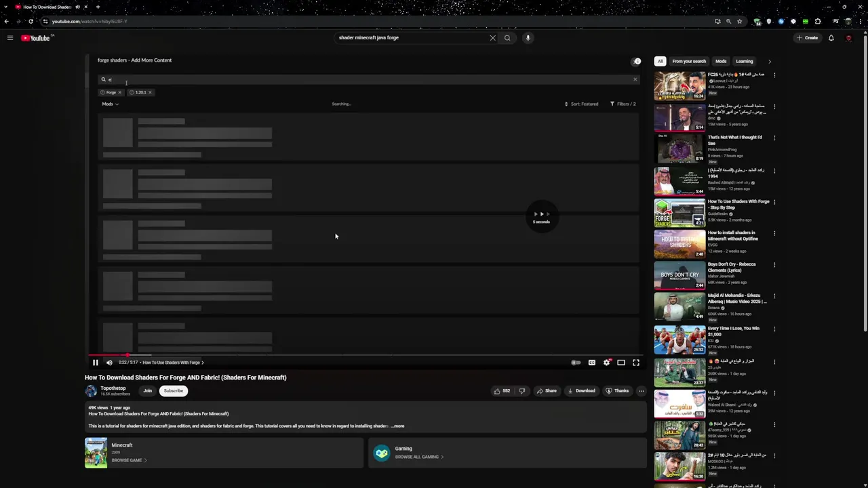Clear the search box with X
The image size is (868, 488).
(492, 38)
